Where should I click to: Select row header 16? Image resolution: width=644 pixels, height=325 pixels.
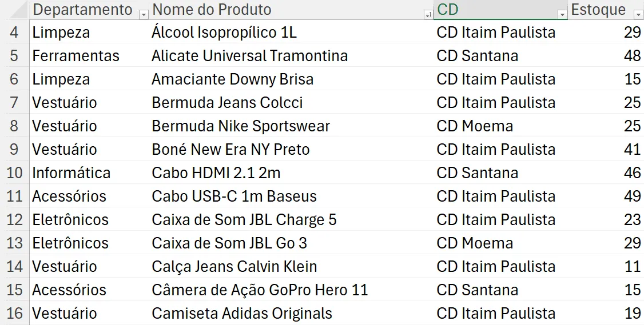14,313
